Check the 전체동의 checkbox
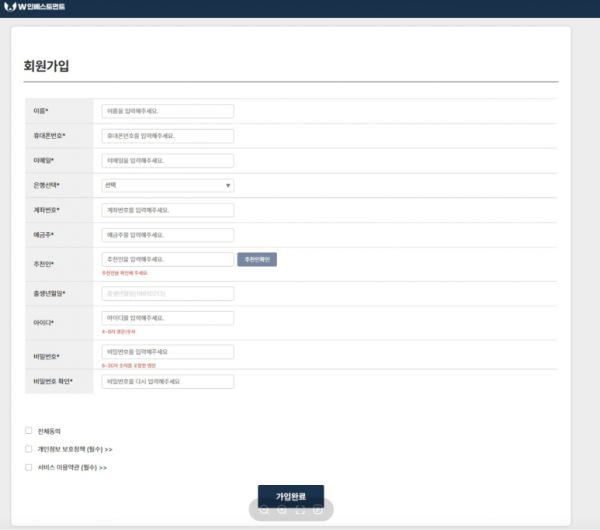 click(28, 431)
